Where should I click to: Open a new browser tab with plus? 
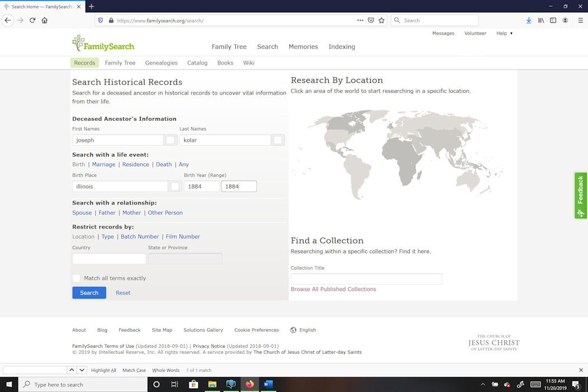point(91,6)
